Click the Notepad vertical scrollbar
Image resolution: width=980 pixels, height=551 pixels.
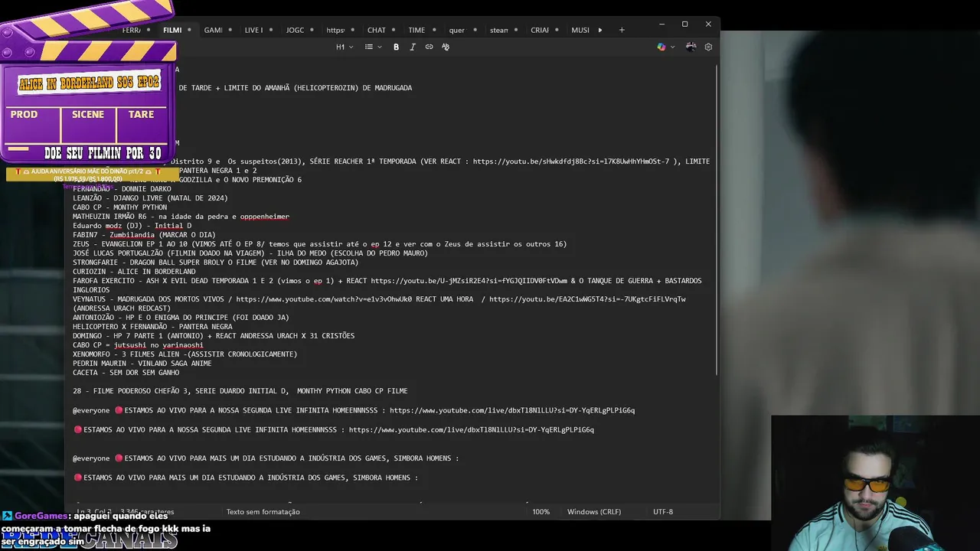(717, 222)
